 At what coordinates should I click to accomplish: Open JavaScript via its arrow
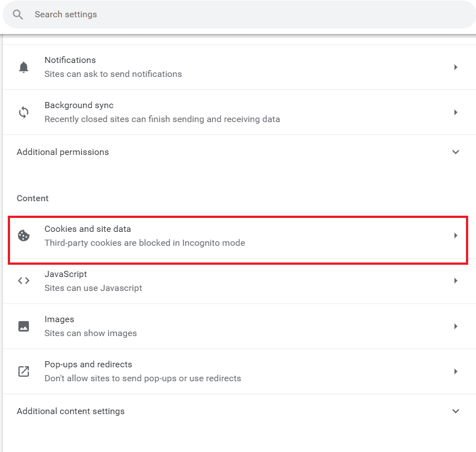click(x=456, y=280)
